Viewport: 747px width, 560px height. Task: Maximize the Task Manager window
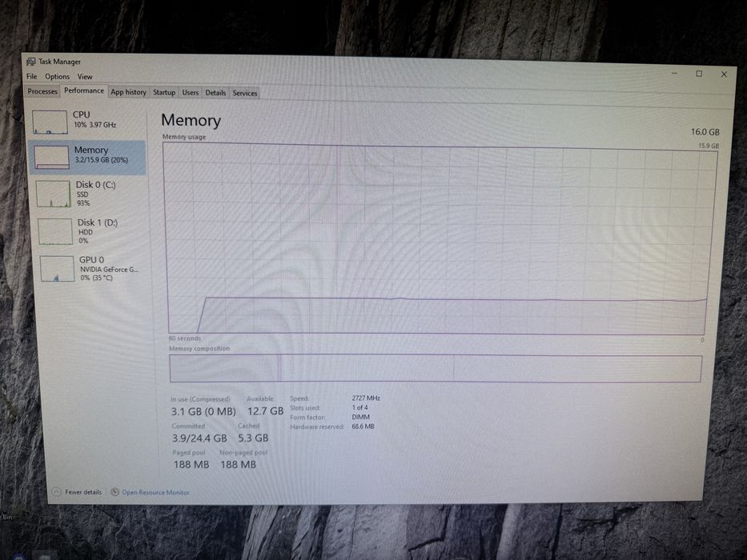coord(699,74)
